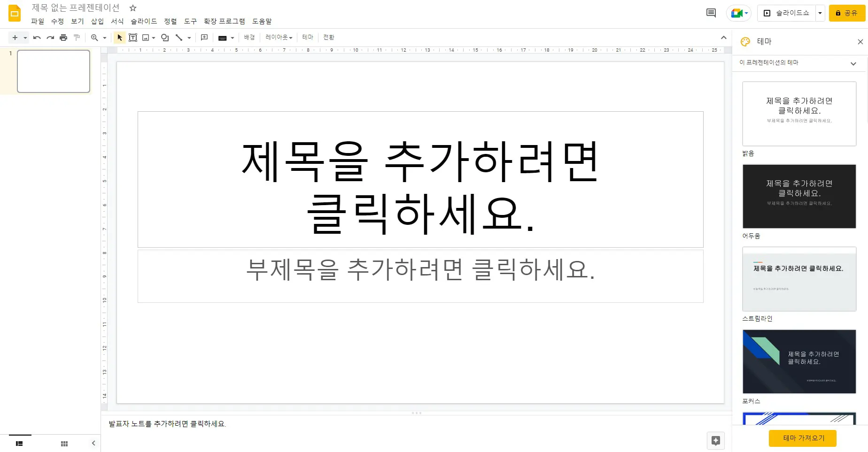This screenshot has height=452, width=868.
Task: Switch to grid view icon
Action: pyautogui.click(x=64, y=444)
